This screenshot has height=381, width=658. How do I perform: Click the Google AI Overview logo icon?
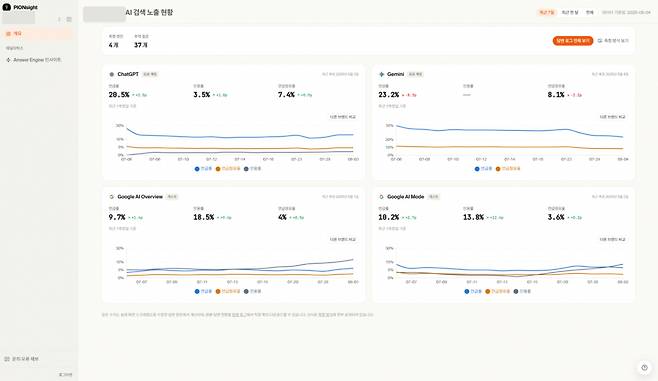click(x=112, y=197)
